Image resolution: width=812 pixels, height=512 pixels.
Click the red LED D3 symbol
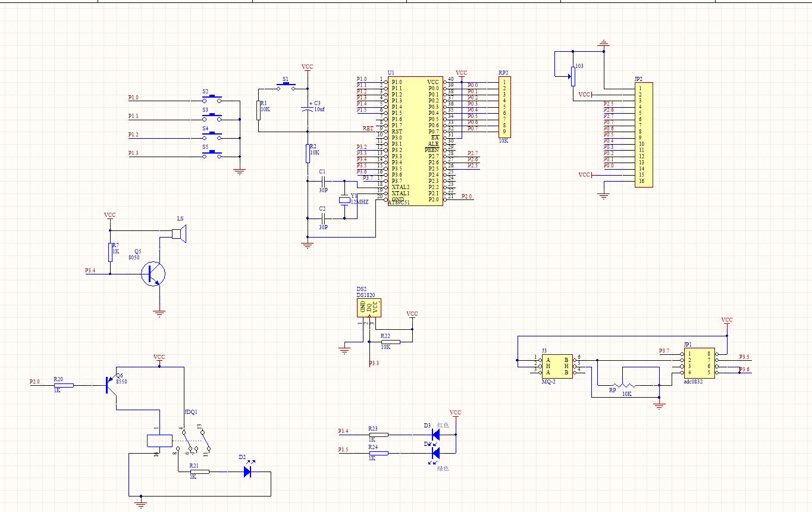[435, 435]
